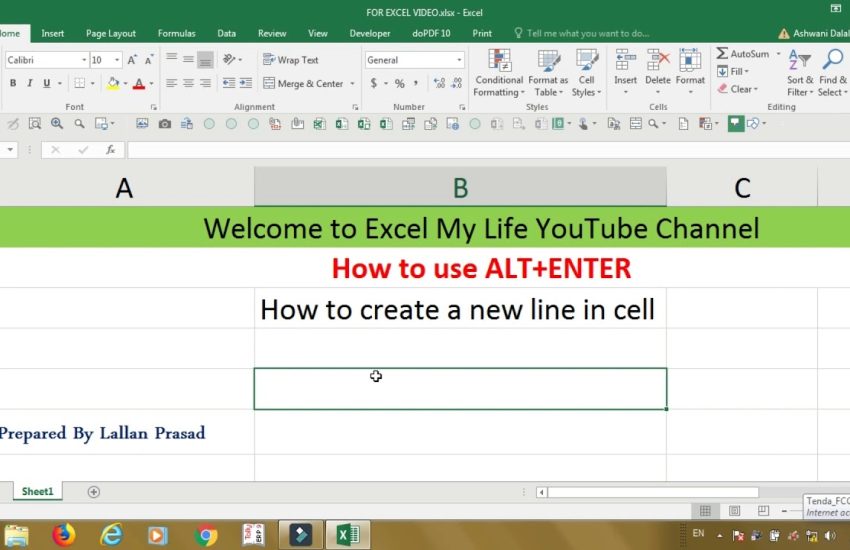Open Cell Styles gallery

click(587, 73)
